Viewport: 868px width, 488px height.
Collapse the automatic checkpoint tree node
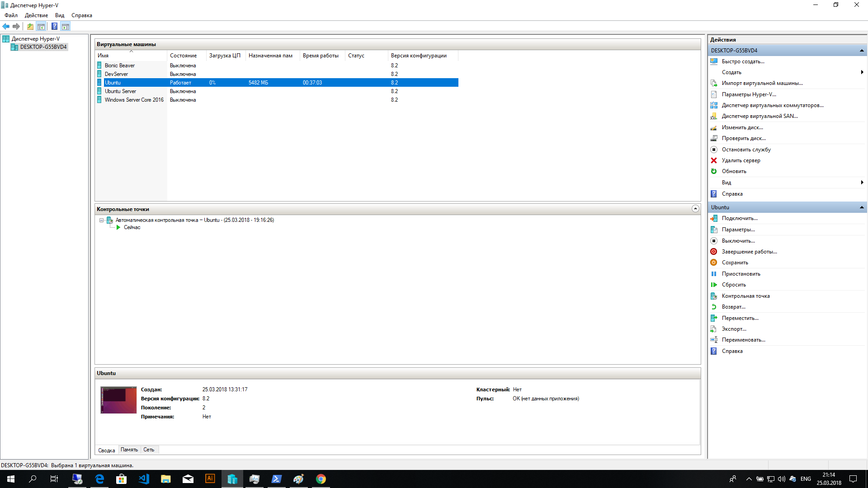pyautogui.click(x=101, y=220)
